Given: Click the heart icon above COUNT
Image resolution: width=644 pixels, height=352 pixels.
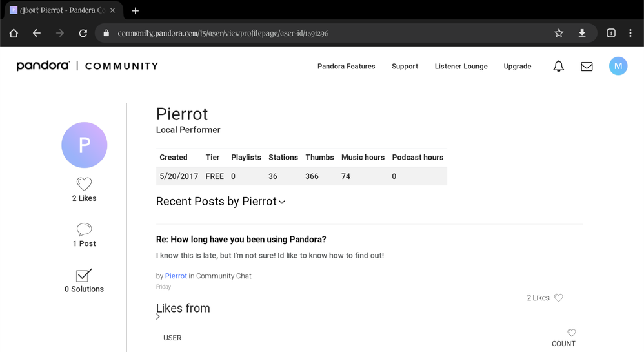Looking at the screenshot, I should click(x=572, y=333).
